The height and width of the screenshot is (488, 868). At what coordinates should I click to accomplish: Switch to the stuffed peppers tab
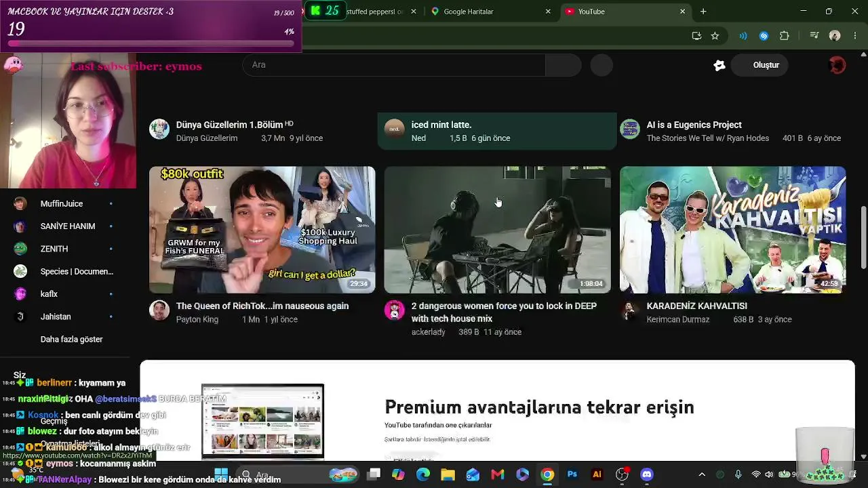[374, 12]
